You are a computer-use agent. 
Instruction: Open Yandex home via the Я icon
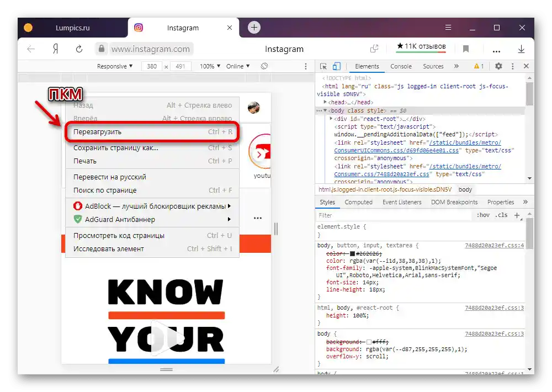55,49
